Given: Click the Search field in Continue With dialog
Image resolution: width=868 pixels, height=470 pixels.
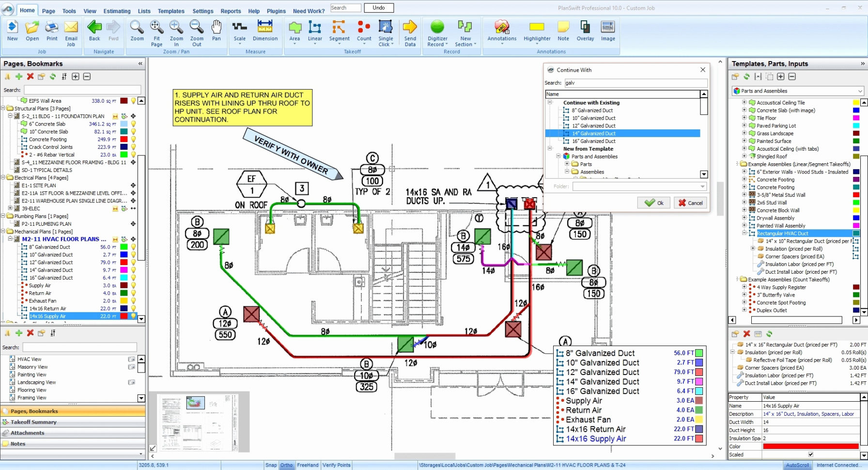Looking at the screenshot, I should pos(635,83).
